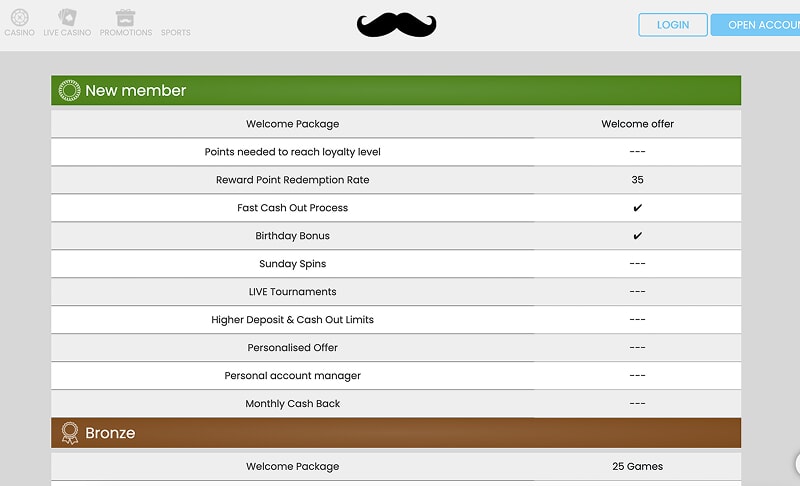Click the Welcome offer value in New member
800x486 pixels.
(x=637, y=124)
